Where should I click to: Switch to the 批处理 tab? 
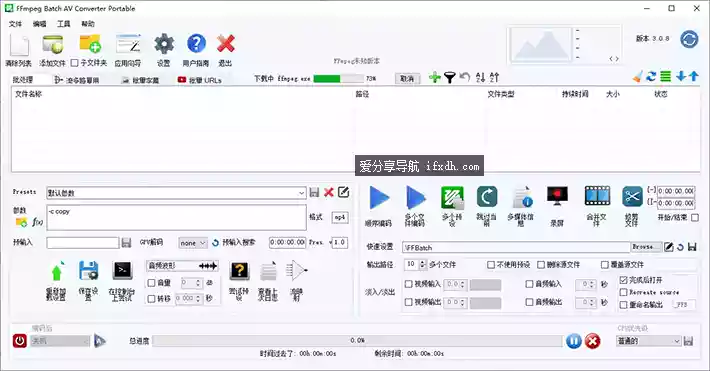(23, 80)
